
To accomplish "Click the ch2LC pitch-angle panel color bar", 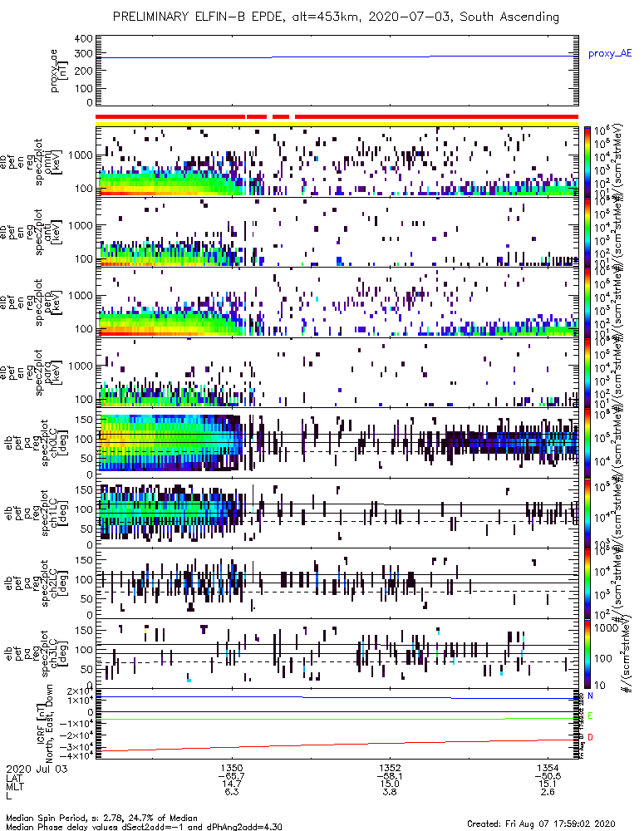I will 586,583.
